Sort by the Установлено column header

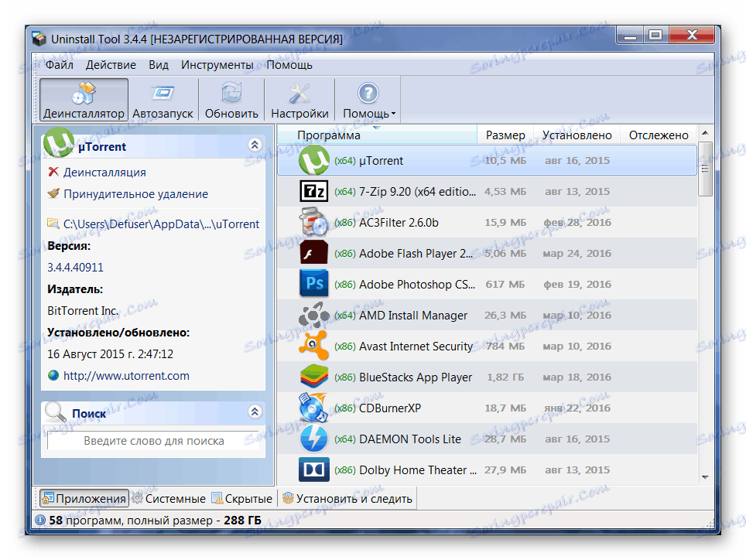point(577,135)
